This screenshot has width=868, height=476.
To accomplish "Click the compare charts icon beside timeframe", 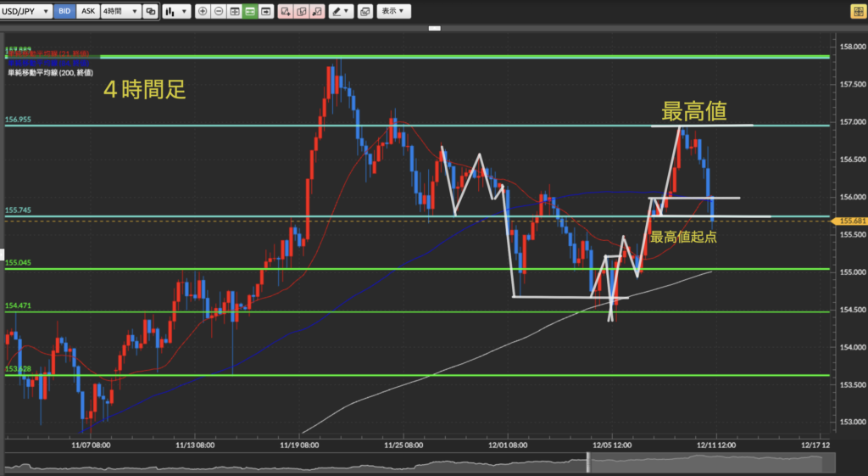I will pyautogui.click(x=150, y=12).
